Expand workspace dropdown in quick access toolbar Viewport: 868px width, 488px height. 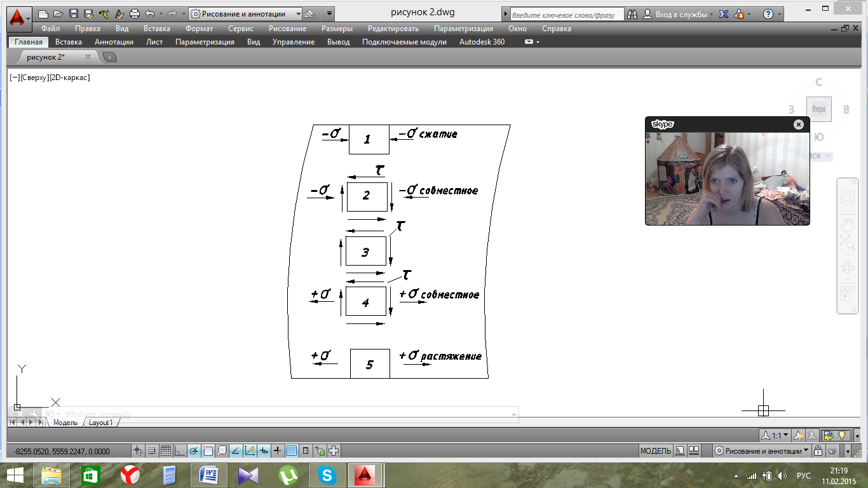[x=298, y=13]
